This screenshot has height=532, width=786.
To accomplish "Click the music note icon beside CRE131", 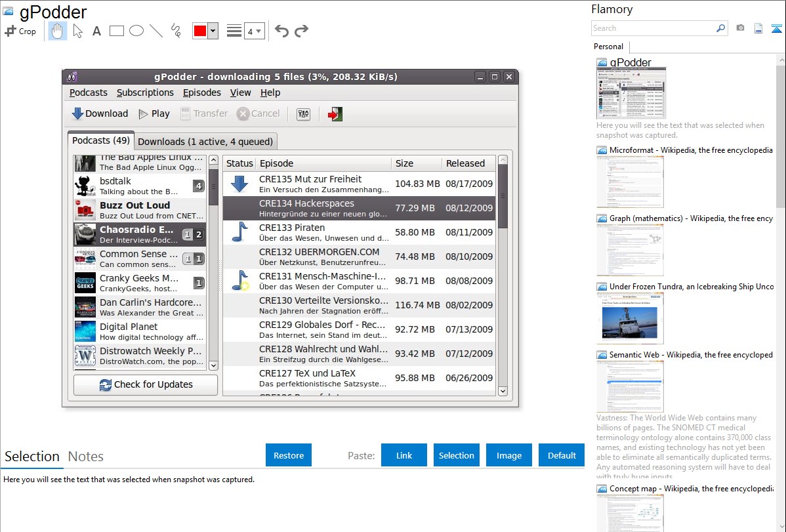I will click(240, 281).
